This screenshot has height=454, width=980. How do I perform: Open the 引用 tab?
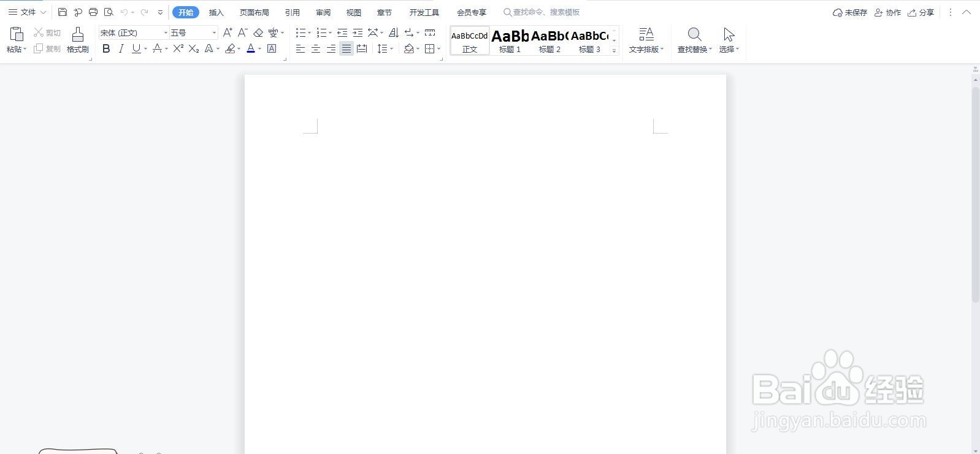[x=293, y=12]
